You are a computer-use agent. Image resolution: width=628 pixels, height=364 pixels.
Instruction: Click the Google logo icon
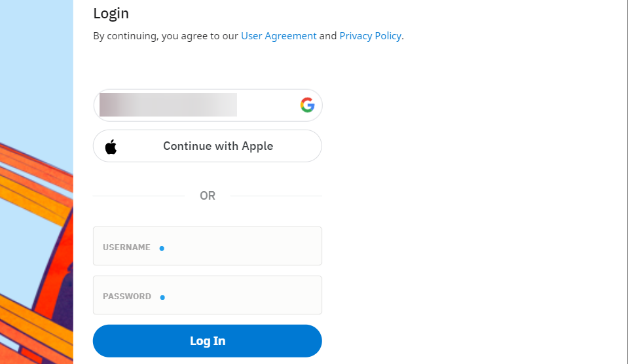(308, 105)
